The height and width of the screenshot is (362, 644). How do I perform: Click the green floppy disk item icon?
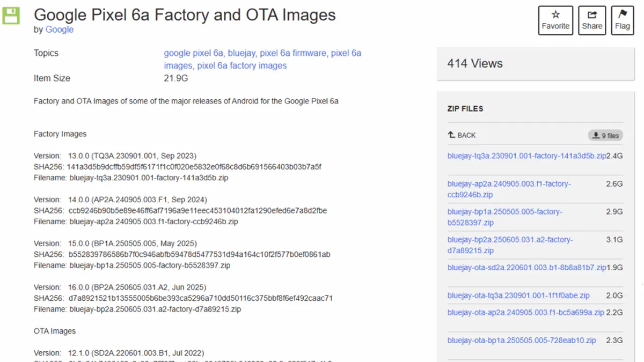point(11,16)
